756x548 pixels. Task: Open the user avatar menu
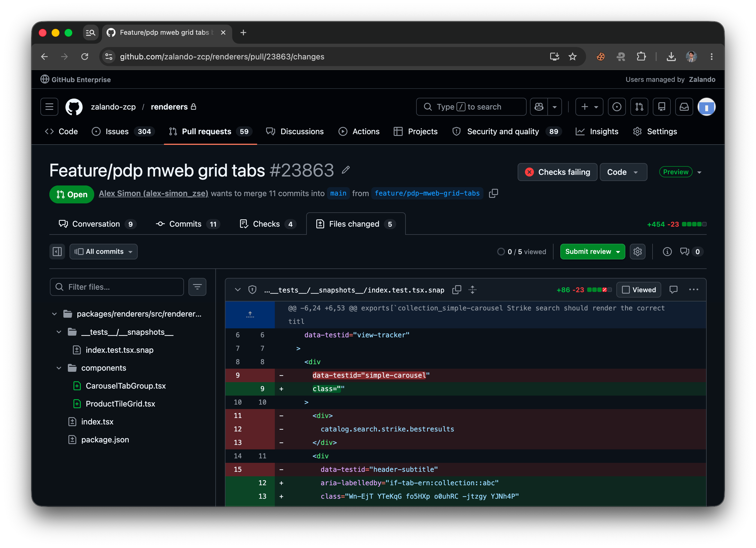[x=707, y=107]
